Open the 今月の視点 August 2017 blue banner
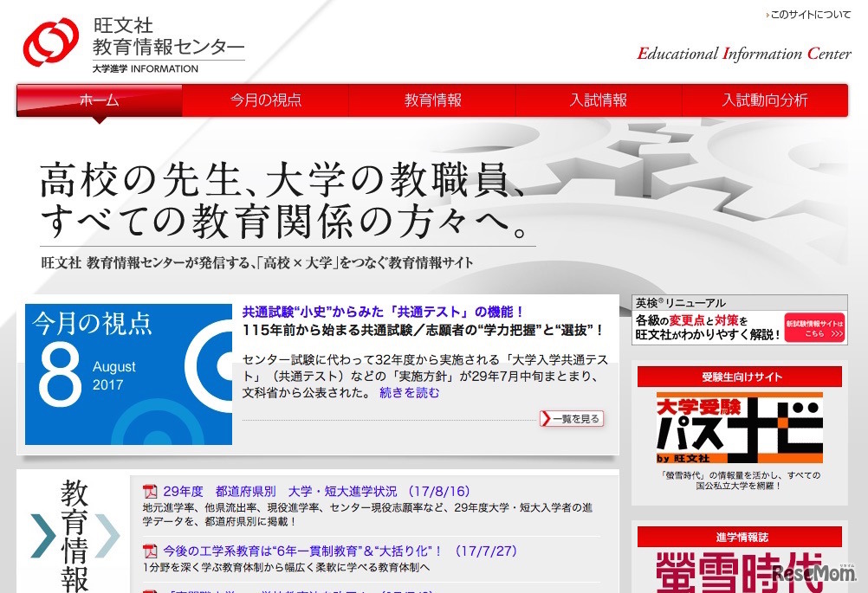Image resolution: width=868 pixels, height=593 pixels. (x=128, y=374)
